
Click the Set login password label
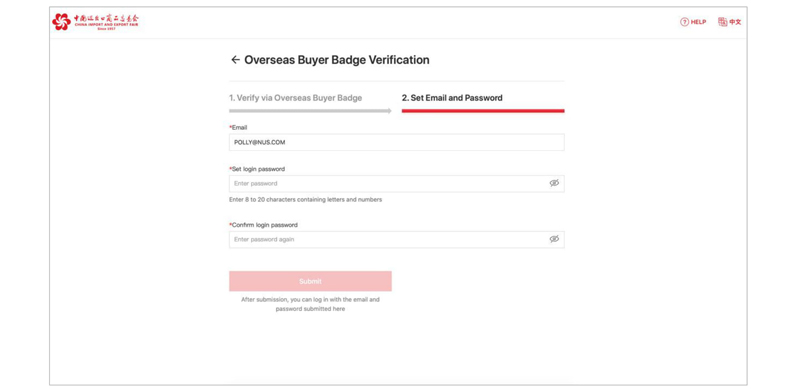257,169
